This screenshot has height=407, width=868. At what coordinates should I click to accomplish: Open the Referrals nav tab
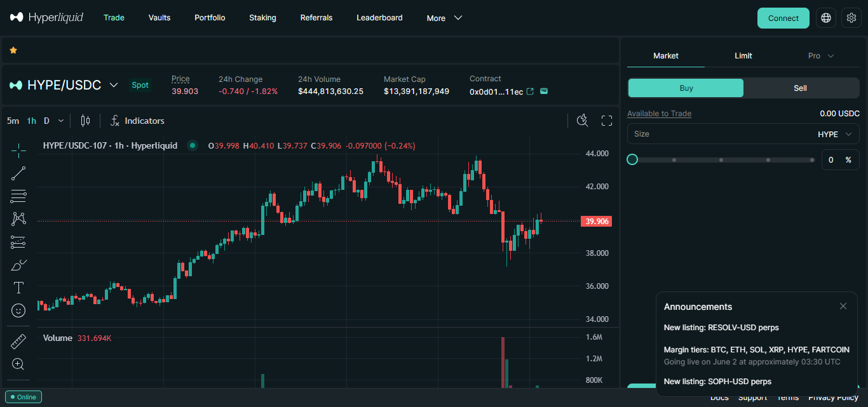tap(316, 18)
